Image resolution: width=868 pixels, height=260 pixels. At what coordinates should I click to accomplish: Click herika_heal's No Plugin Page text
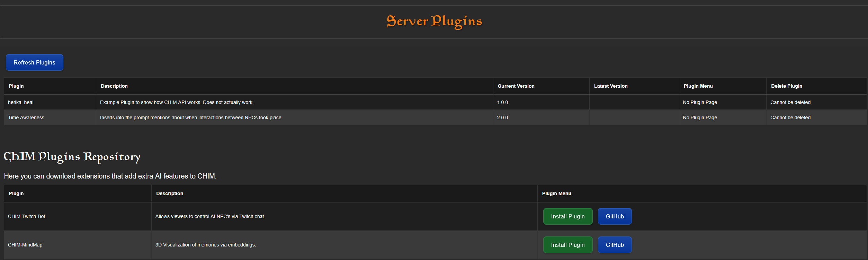pyautogui.click(x=700, y=102)
